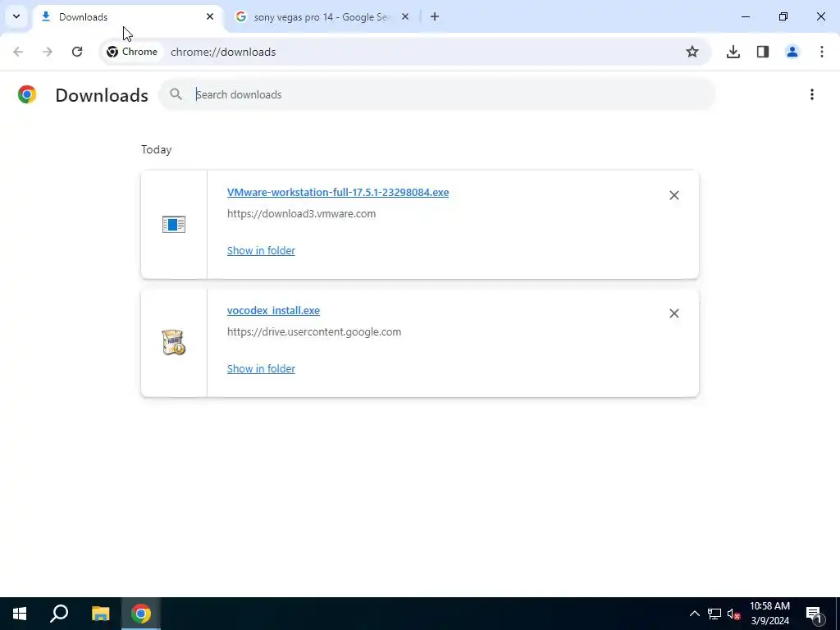This screenshot has height=630, width=840.
Task: Open the muted volume tray icon
Action: pyautogui.click(x=734, y=614)
